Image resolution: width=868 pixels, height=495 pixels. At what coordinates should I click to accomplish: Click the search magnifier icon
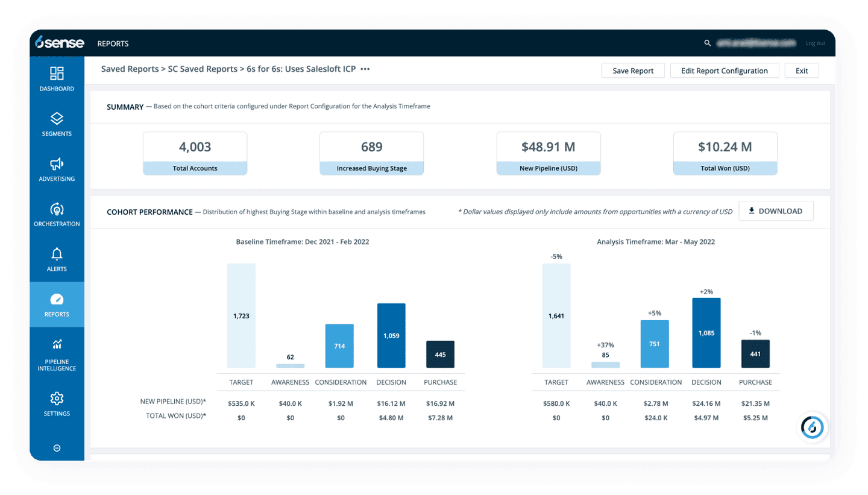point(708,43)
